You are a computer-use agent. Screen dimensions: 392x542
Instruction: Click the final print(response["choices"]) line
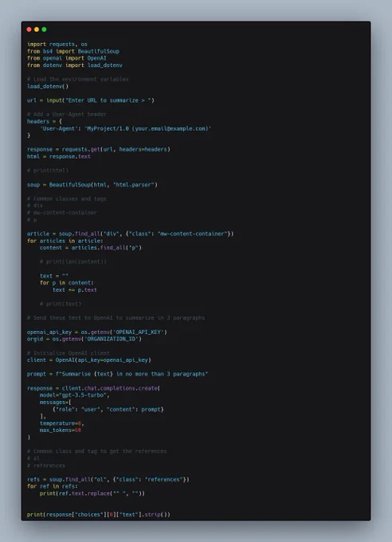[x=99, y=515]
